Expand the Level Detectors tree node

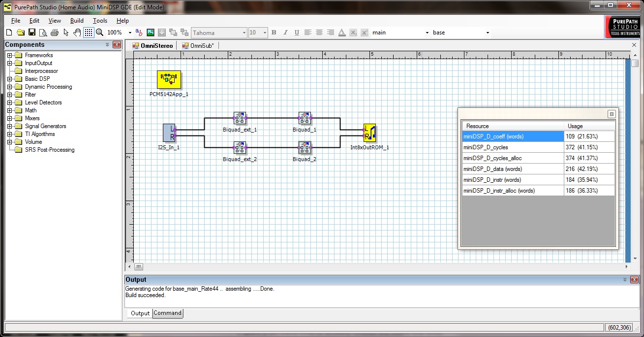[x=9, y=102]
